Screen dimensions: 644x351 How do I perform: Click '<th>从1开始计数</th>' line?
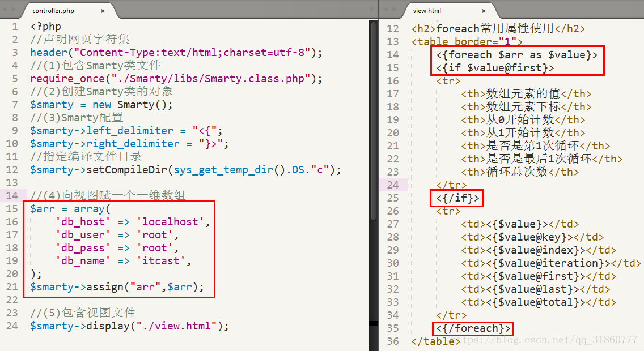523,133
